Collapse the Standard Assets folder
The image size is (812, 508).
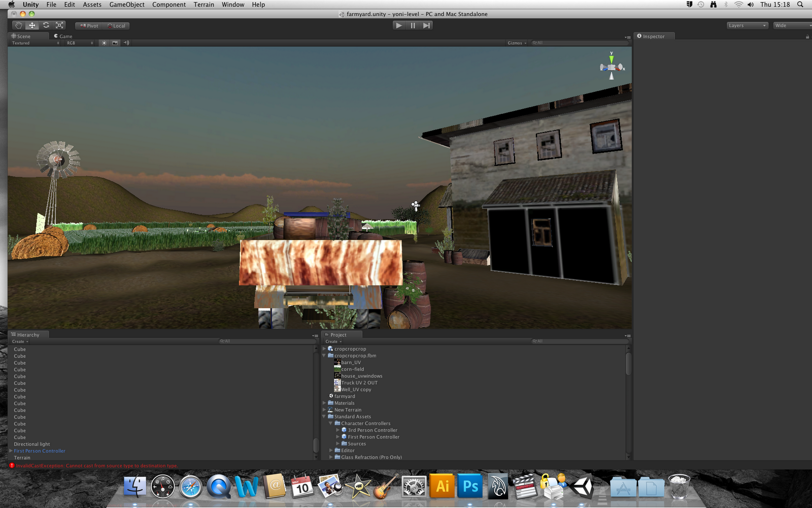point(323,417)
